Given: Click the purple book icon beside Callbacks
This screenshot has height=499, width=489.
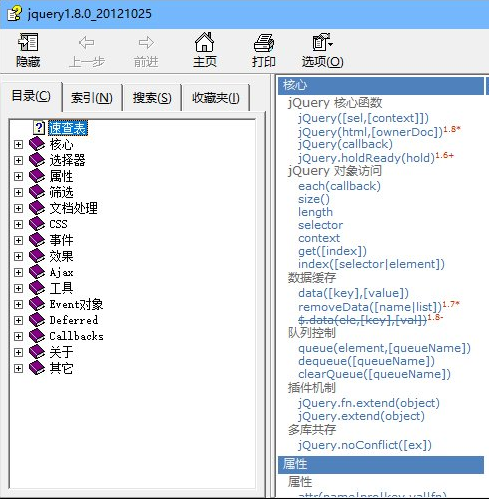Looking at the screenshot, I should [37, 336].
